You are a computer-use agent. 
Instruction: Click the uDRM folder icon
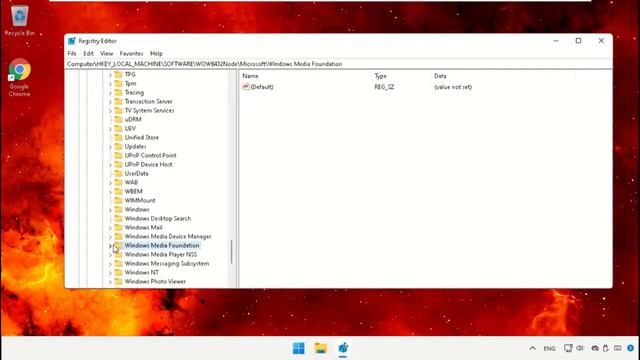[x=118, y=119]
